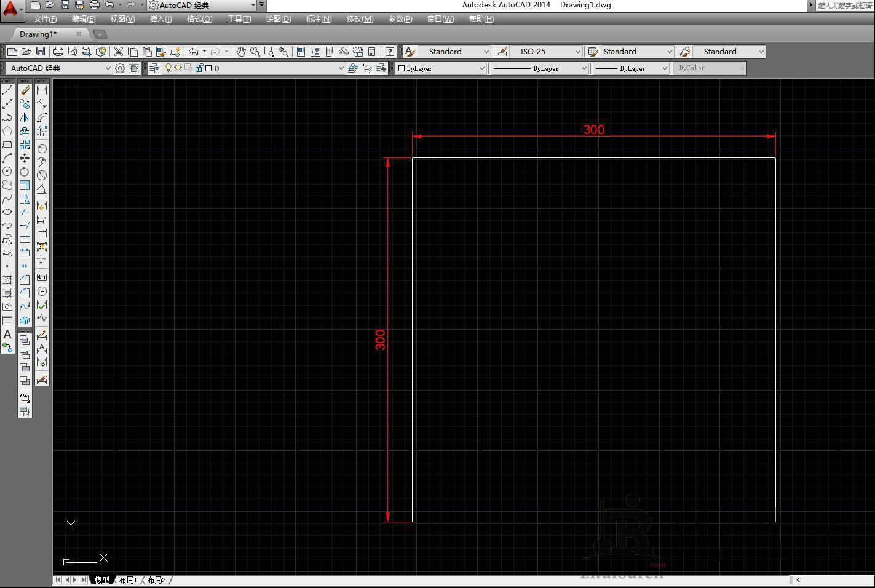Toggle layer 0 freeze sun icon
Viewport: 875px width, 588px height.
point(178,68)
